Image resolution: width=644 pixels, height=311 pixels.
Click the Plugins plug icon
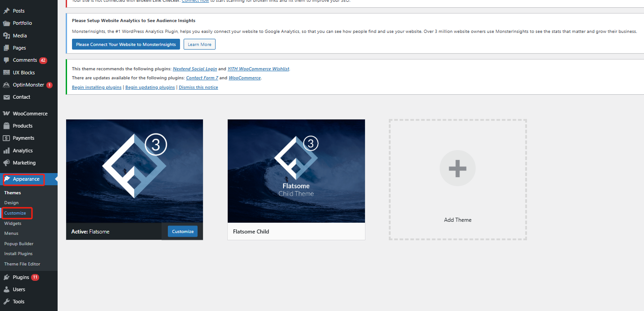pyautogui.click(x=7, y=277)
